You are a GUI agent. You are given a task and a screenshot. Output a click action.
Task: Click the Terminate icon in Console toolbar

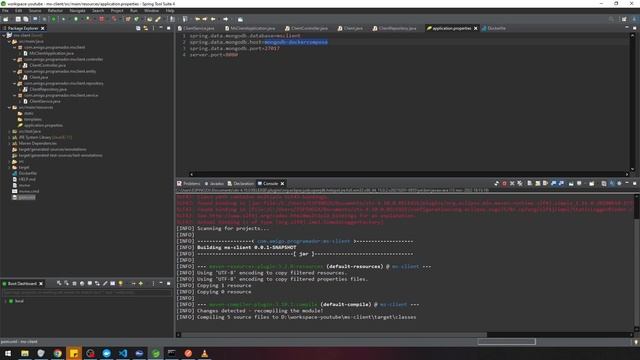504,184
